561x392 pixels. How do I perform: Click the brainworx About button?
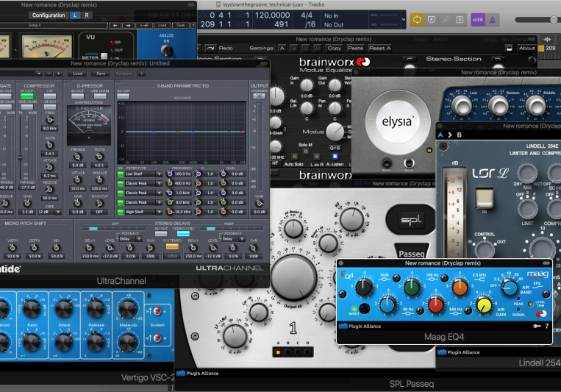click(x=527, y=48)
